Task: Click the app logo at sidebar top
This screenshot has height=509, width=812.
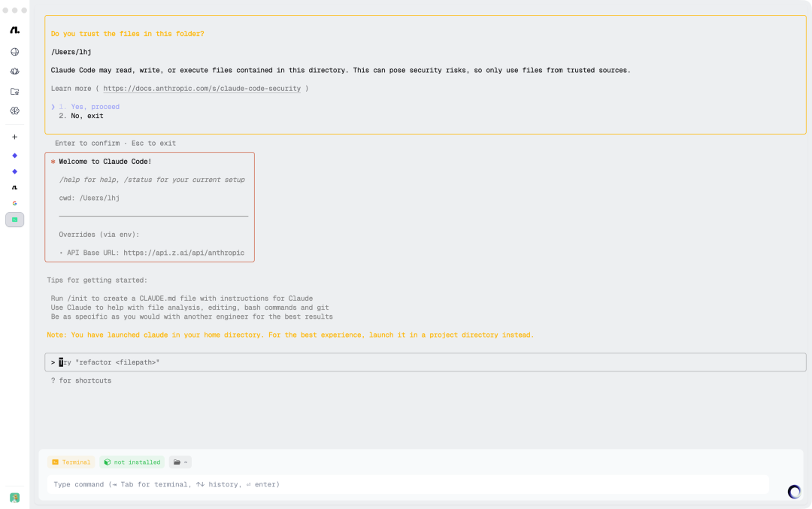Action: 14,30
